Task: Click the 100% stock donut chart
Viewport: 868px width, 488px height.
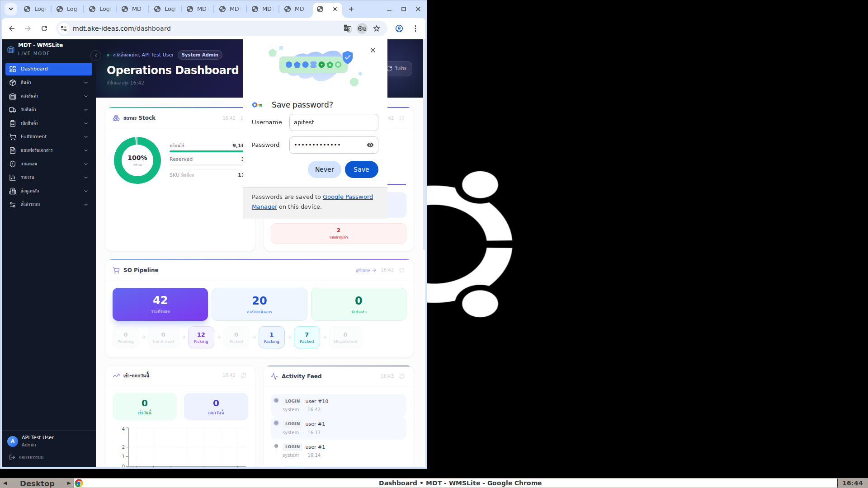Action: pos(137,160)
